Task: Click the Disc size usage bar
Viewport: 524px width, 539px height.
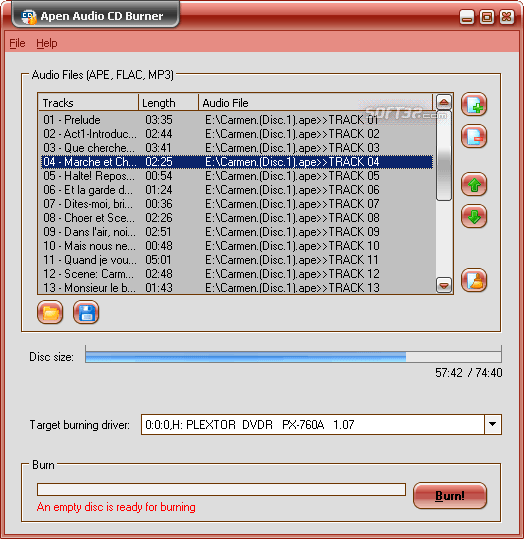Action: 293,356
